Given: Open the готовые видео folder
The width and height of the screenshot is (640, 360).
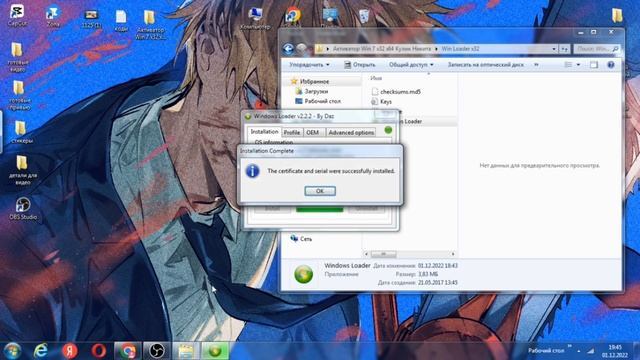Looking at the screenshot, I should coord(18,57).
